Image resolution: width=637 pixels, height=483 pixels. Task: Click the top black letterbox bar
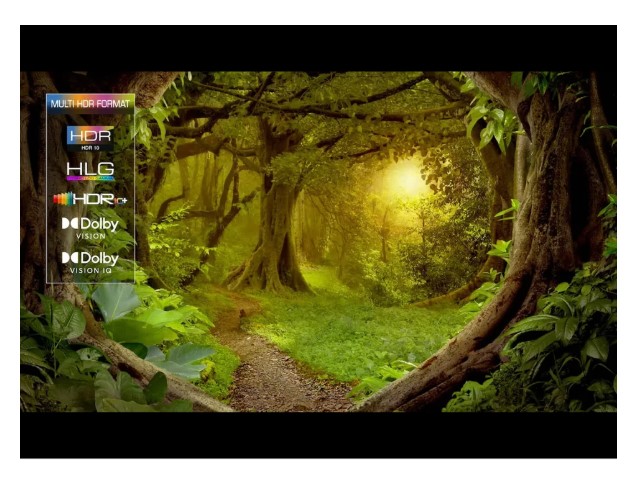pos(318,47)
